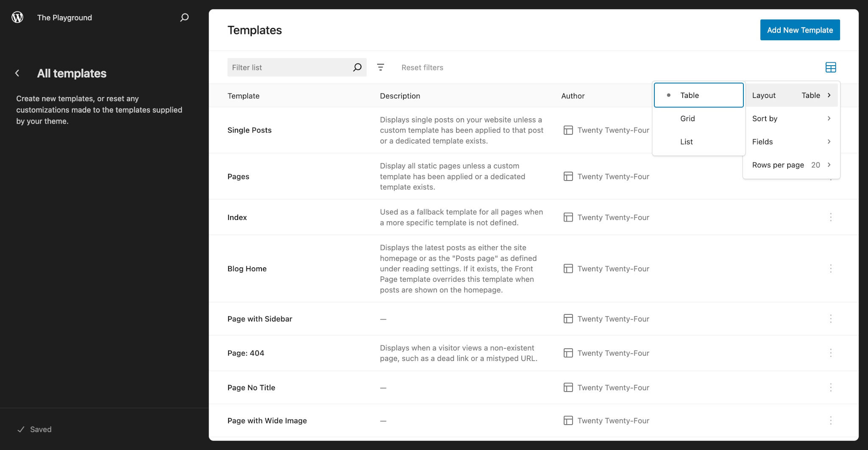Expand the Fields submenu
Screen dimensions: 868x450
point(791,142)
